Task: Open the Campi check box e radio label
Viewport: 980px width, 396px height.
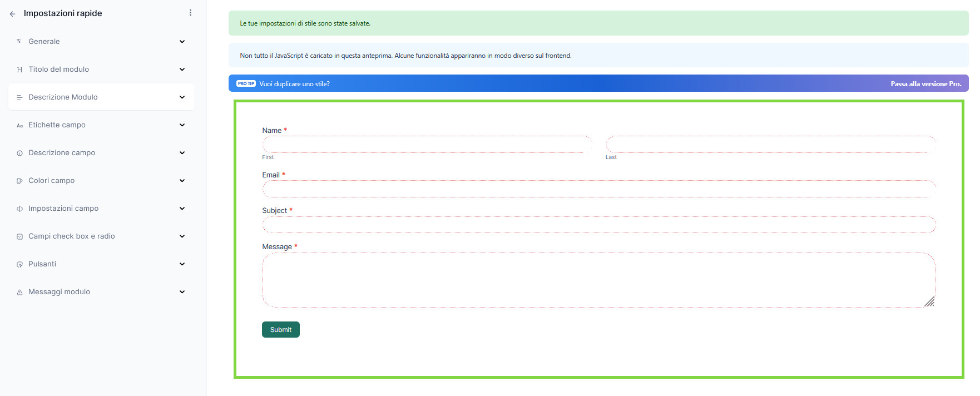Action: [x=72, y=236]
